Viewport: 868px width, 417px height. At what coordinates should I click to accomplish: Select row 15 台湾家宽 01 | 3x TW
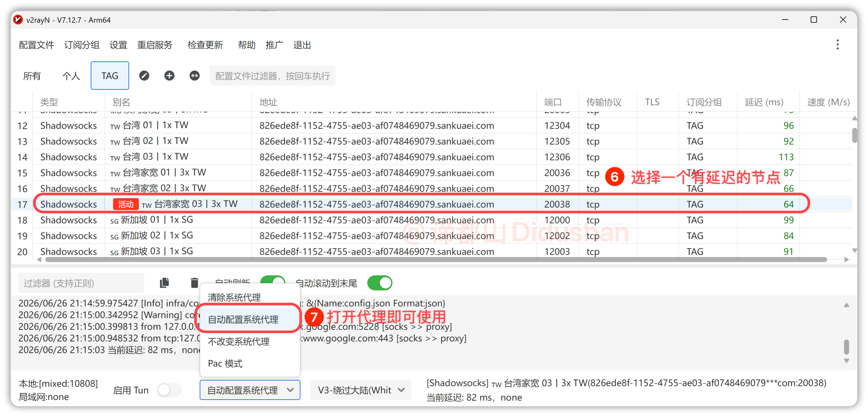431,173
